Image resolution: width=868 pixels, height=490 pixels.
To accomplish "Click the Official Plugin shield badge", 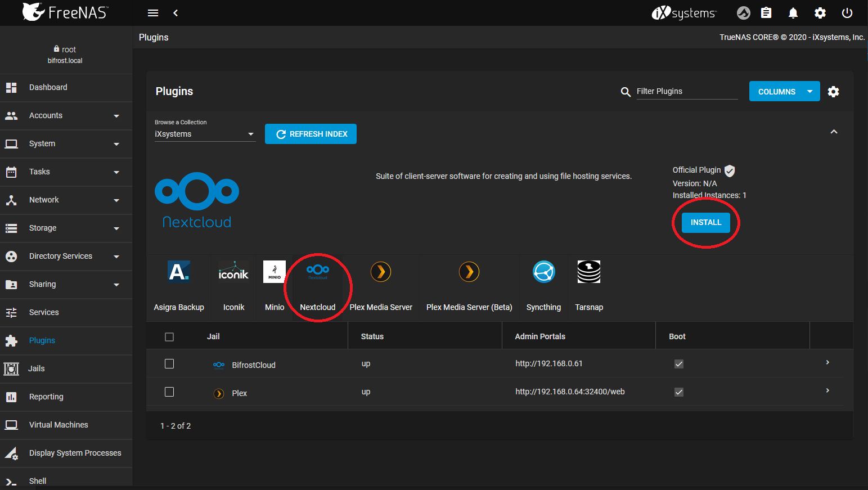I will tap(730, 170).
